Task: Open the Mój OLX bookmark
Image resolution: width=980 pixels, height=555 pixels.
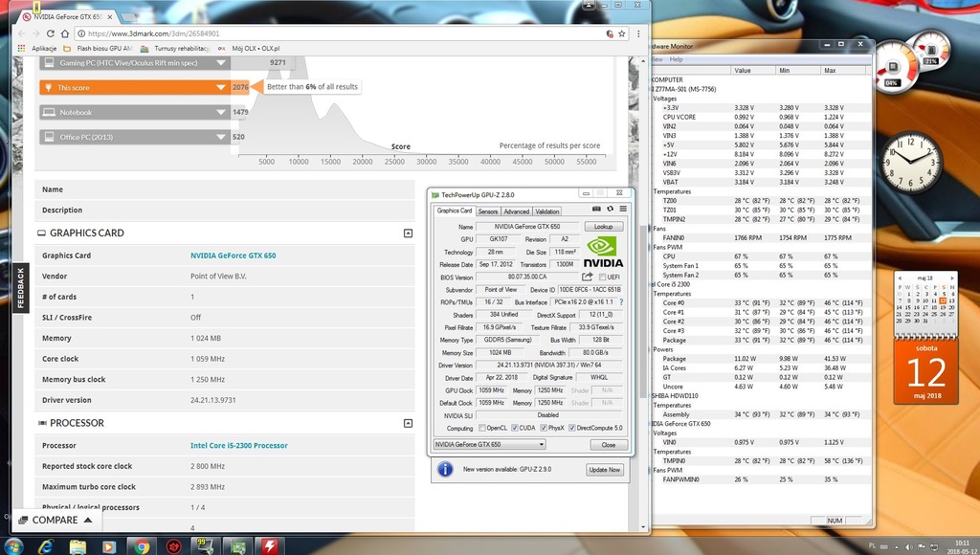Action: (x=249, y=48)
